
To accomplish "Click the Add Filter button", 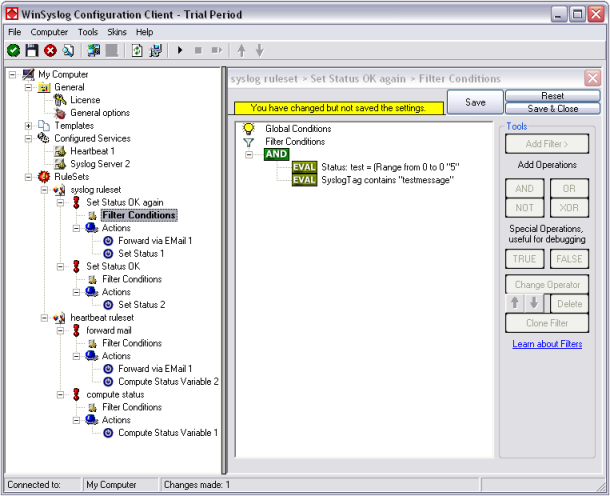I will pos(547,144).
